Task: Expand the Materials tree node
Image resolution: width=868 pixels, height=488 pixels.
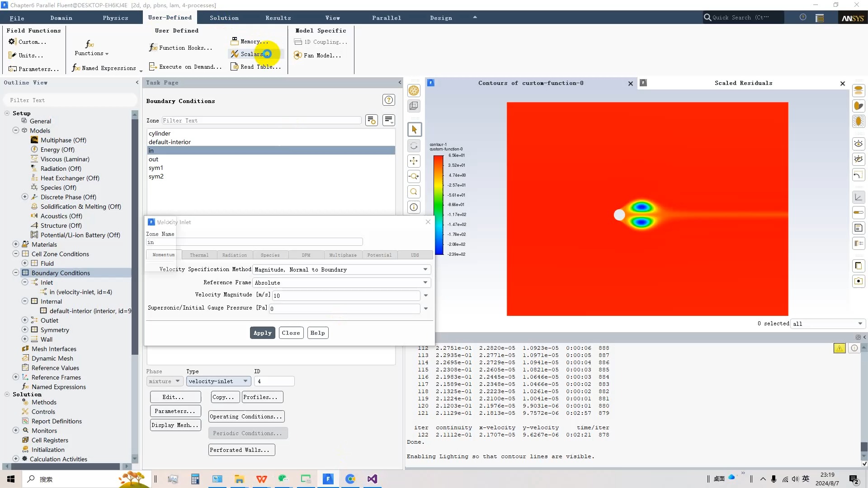Action: tap(16, 244)
